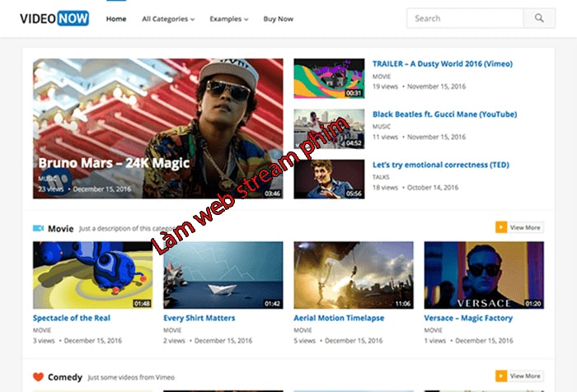Click MOVIE category under Versace – Magic Factory

[x=433, y=330]
